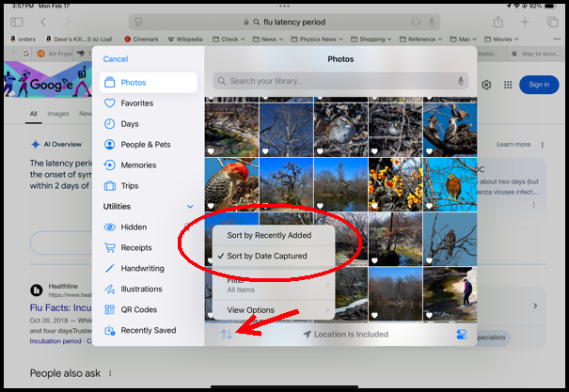This screenshot has height=392, width=569.
Task: Tap the flu latency period address bar
Action: point(284,23)
